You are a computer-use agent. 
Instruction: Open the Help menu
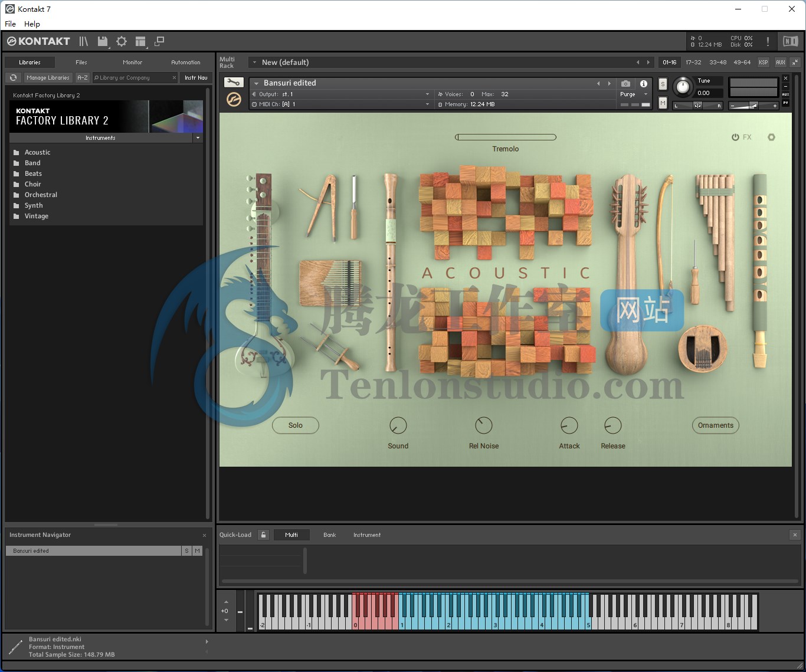pyautogui.click(x=32, y=24)
